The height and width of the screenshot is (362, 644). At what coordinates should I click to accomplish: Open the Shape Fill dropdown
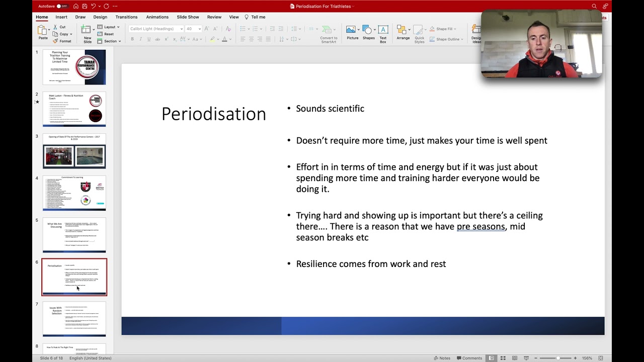pos(442,29)
